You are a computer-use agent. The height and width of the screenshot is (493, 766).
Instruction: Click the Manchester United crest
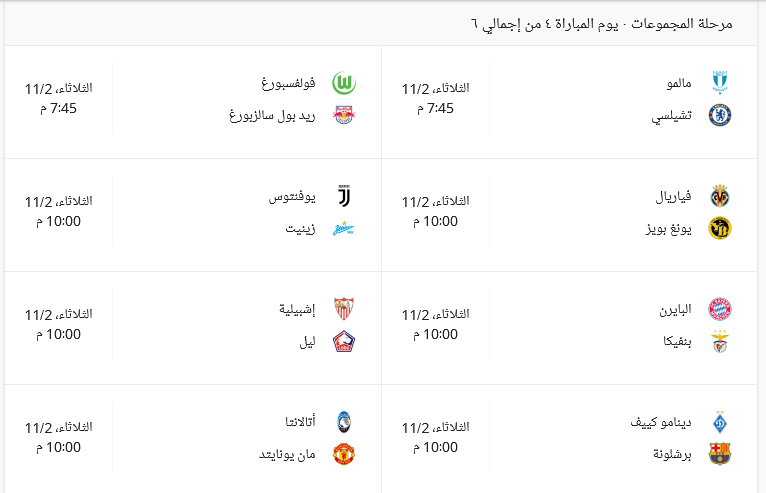click(344, 454)
